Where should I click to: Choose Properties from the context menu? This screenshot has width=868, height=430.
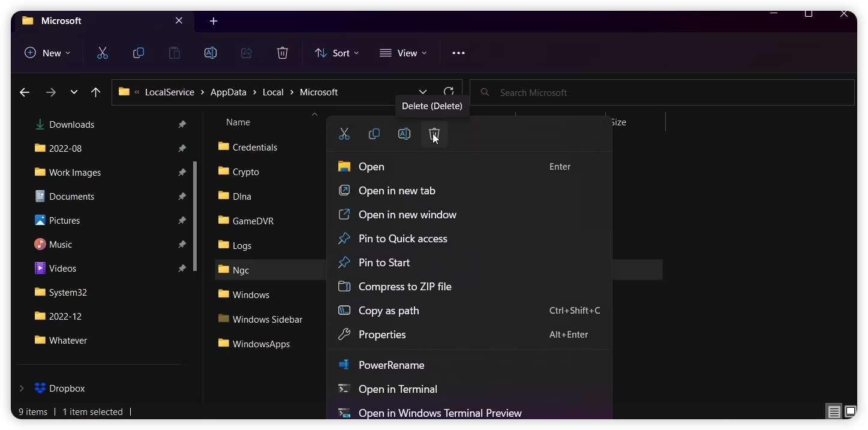(382, 335)
